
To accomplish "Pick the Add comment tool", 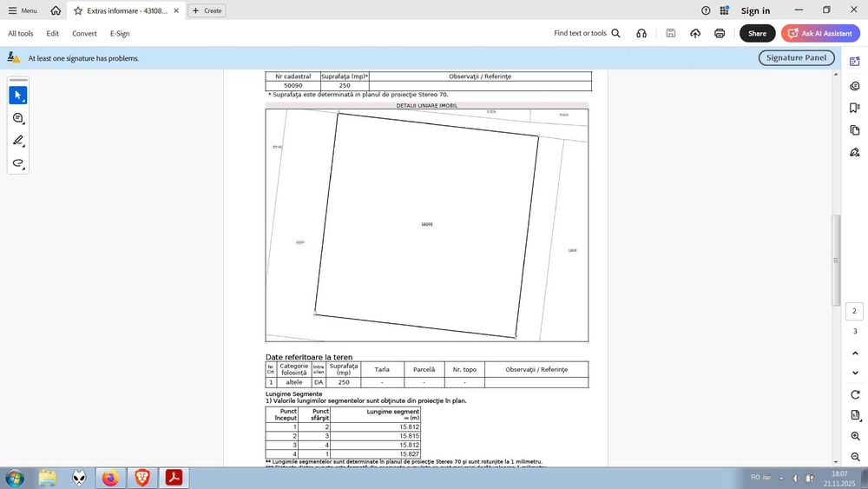I will [17, 118].
